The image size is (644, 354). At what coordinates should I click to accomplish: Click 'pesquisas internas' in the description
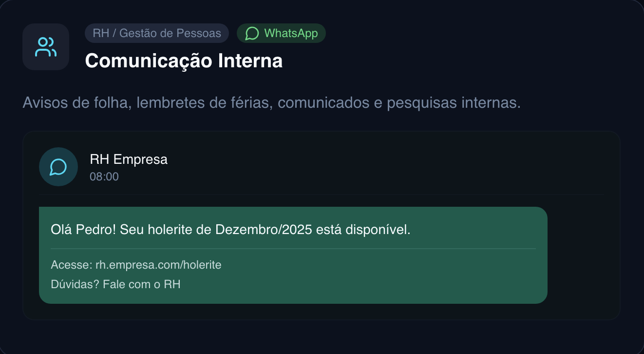453,103
